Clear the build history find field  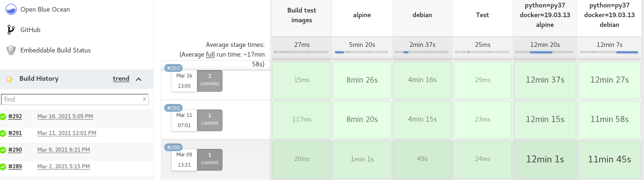coord(145,99)
